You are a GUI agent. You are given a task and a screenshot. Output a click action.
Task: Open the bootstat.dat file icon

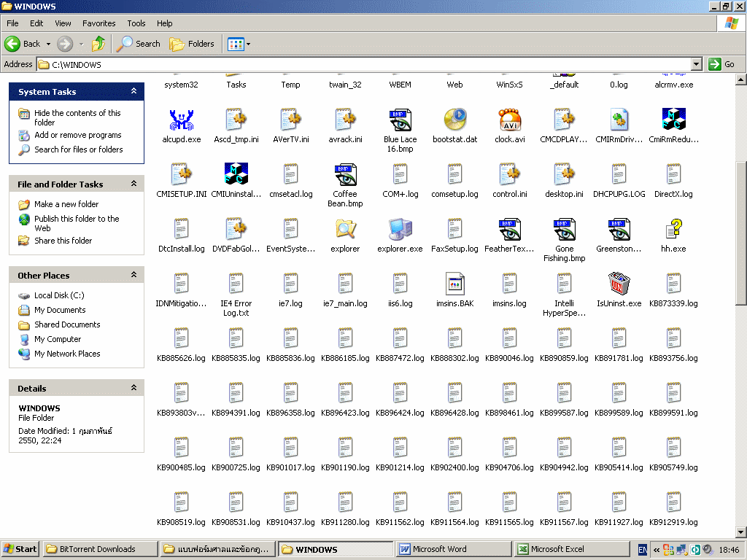point(454,120)
